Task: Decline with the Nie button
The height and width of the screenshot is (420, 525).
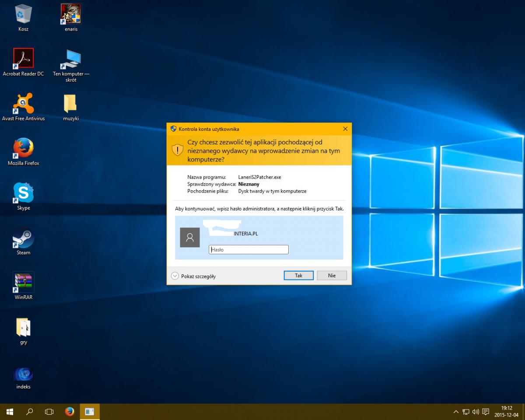Action: [332, 276]
